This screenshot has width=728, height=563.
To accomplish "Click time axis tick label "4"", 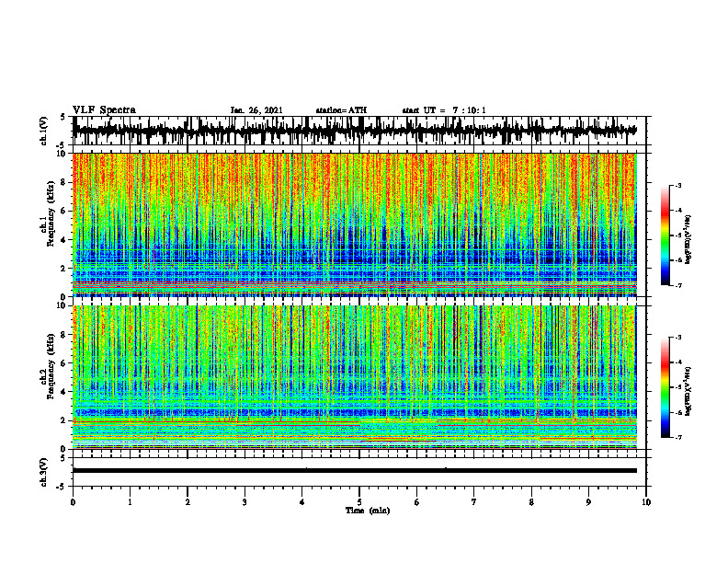I will point(302,502).
